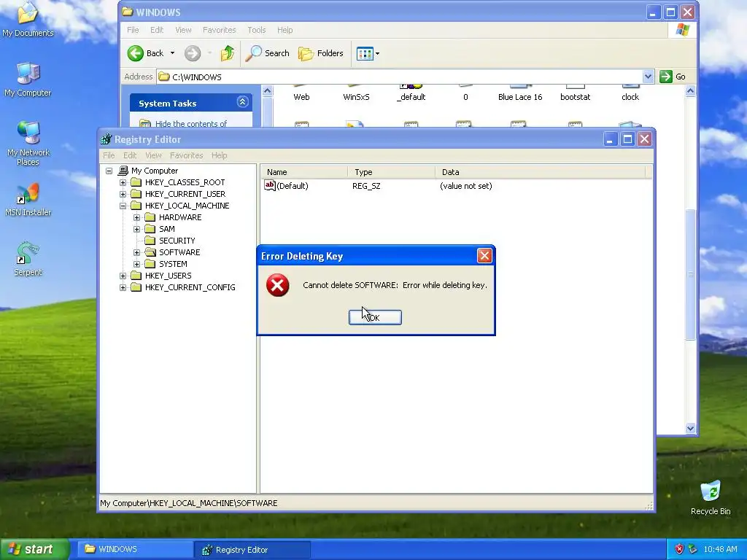Viewport: 747px width, 560px height.
Task: Select the (Default) string value icon
Action: point(270,185)
